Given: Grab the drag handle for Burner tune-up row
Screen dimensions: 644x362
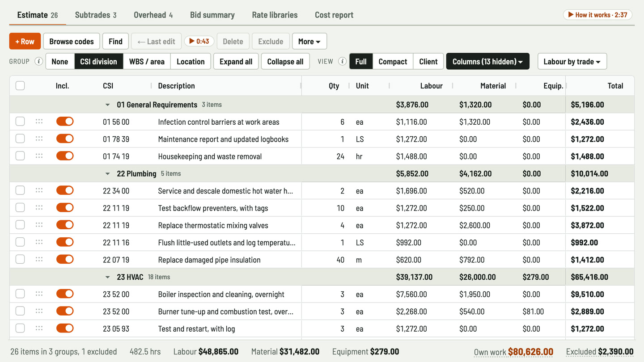Looking at the screenshot, I should (39, 311).
